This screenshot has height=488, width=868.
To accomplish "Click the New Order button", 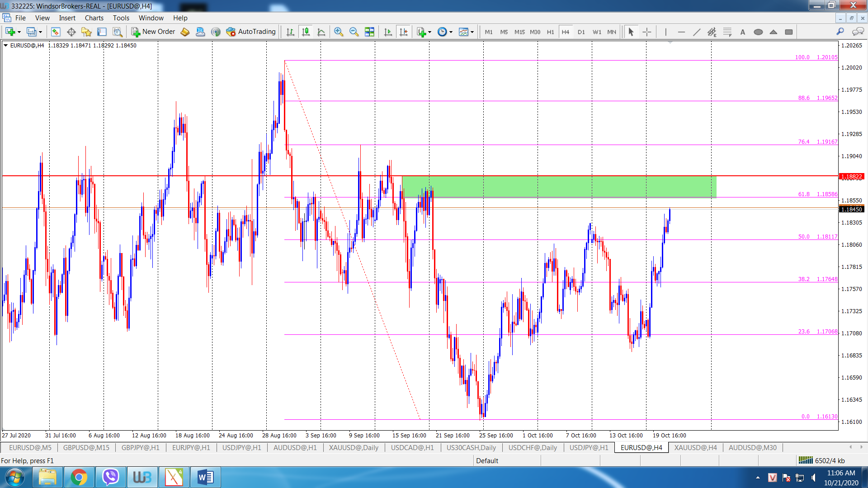I will [153, 32].
